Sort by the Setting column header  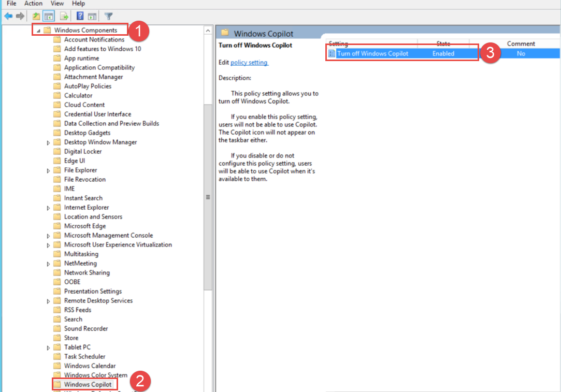click(371, 43)
